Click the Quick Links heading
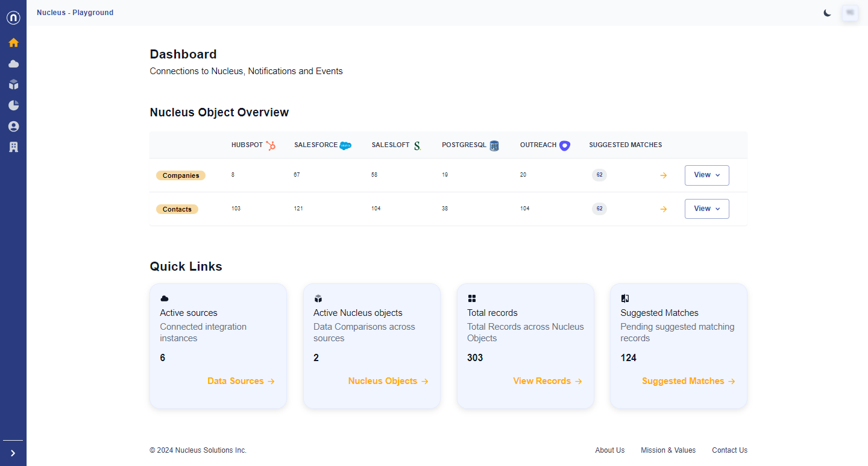Image resolution: width=868 pixels, height=466 pixels. coord(186,266)
